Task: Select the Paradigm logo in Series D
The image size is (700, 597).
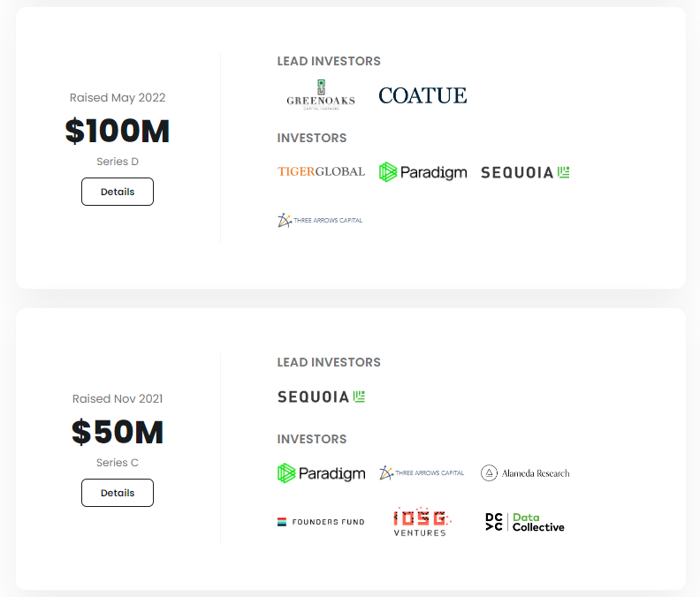Action: [422, 172]
